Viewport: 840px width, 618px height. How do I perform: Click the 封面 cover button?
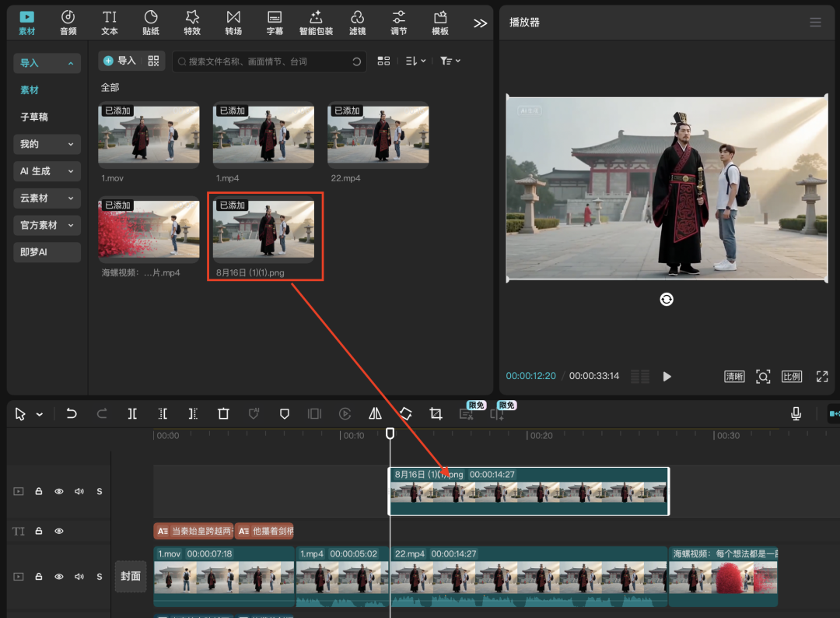[131, 577]
